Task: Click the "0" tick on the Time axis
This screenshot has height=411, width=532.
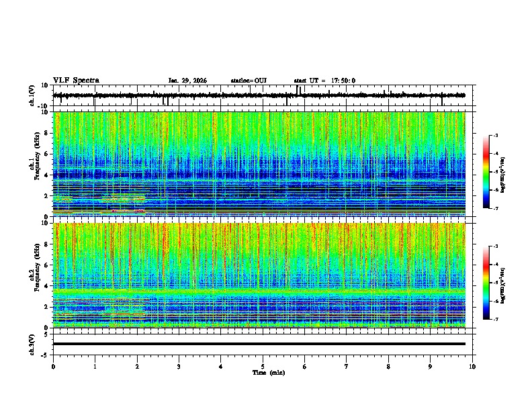Action: click(x=53, y=366)
